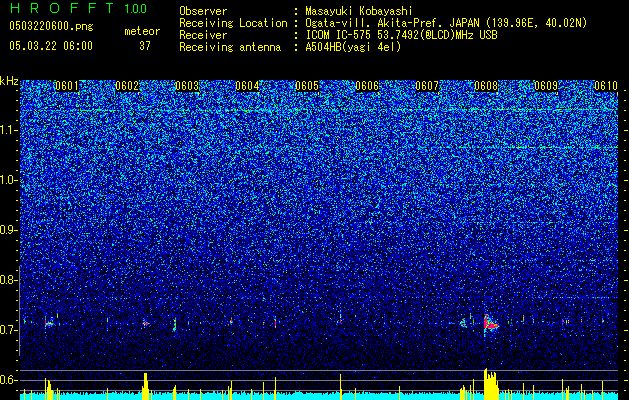Click the 0.6 kHz axis label
This screenshot has width=629, height=400.
click(9, 380)
